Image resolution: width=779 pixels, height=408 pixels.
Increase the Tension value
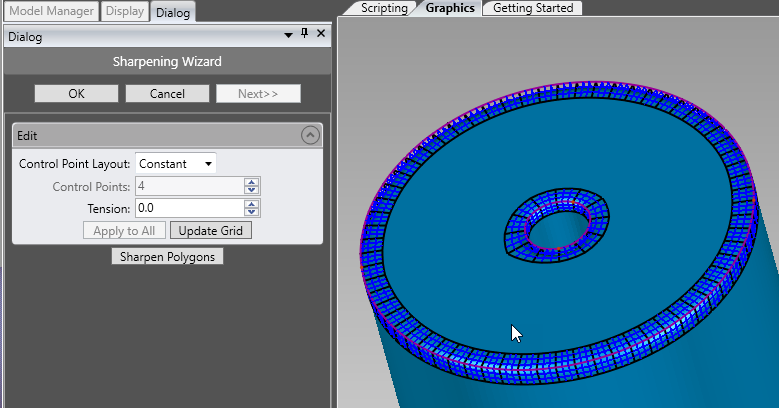tap(252, 204)
